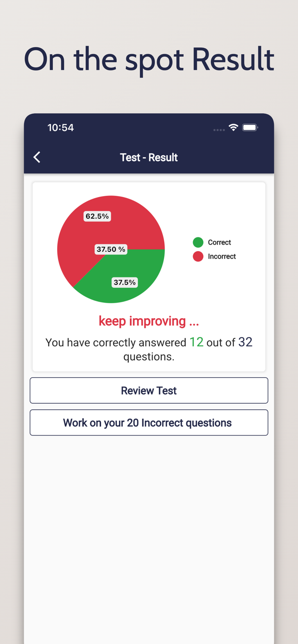Select the Test - Result title
The width and height of the screenshot is (298, 644).
[x=149, y=157]
